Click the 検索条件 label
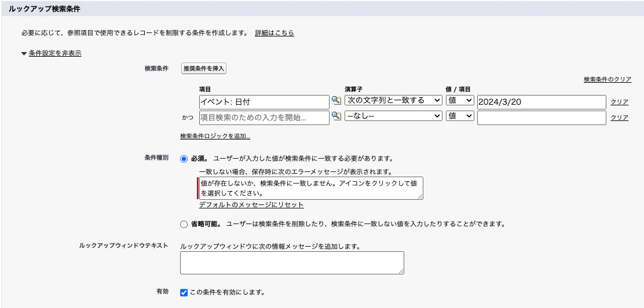This screenshot has width=644, height=308. tap(156, 68)
